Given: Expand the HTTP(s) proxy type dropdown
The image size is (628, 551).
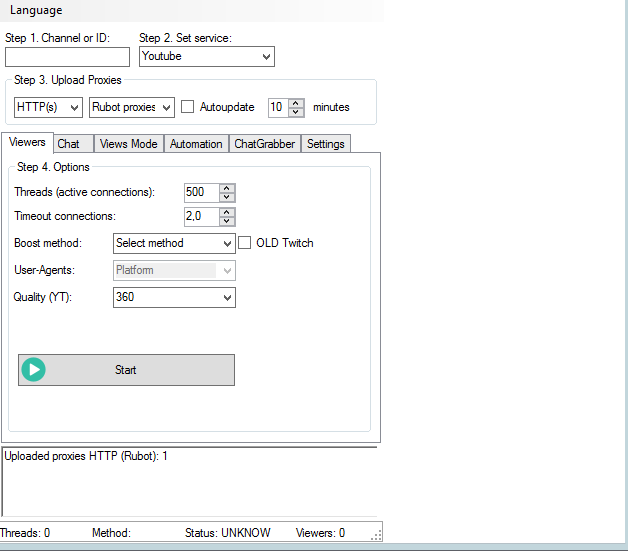Looking at the screenshot, I should point(48,107).
